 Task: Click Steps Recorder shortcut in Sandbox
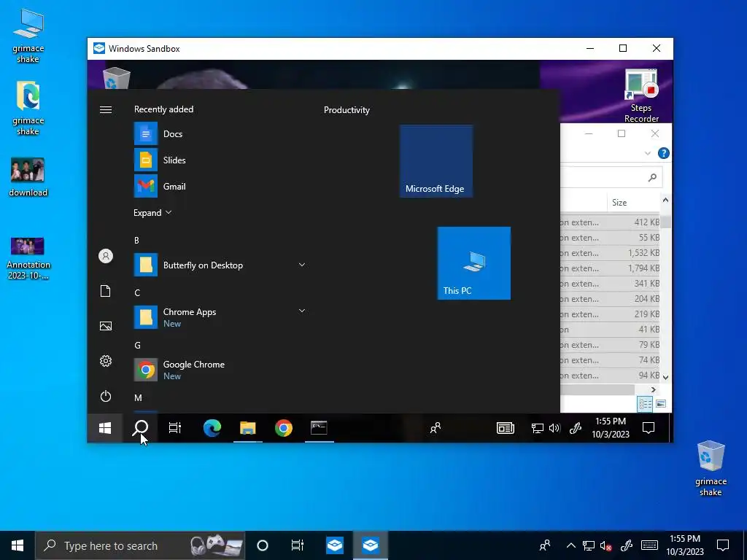click(641, 96)
